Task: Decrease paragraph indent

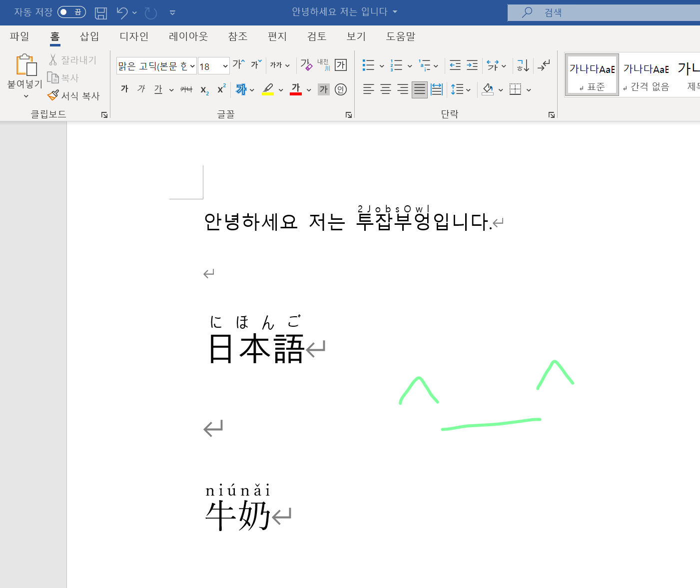Action: (455, 65)
